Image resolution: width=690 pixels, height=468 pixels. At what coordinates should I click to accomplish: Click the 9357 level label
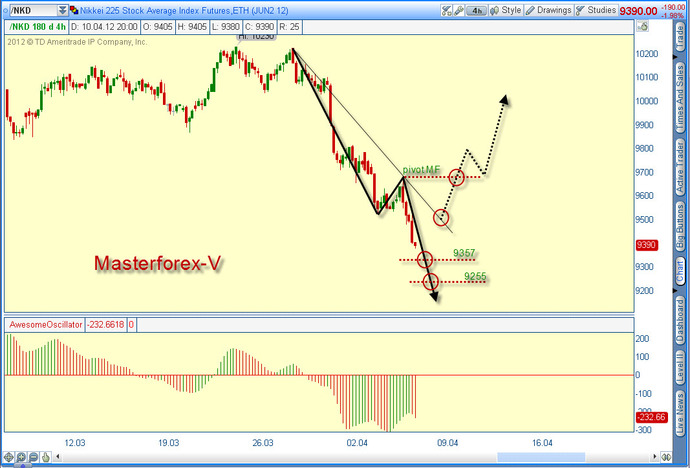pos(464,253)
